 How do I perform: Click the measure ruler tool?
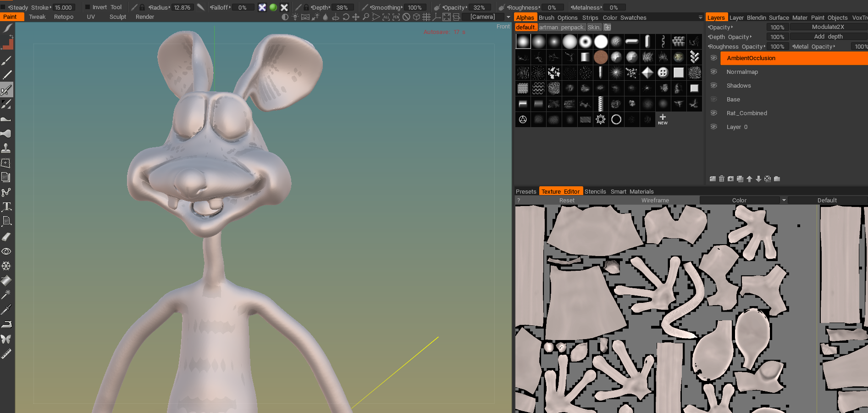(6, 354)
